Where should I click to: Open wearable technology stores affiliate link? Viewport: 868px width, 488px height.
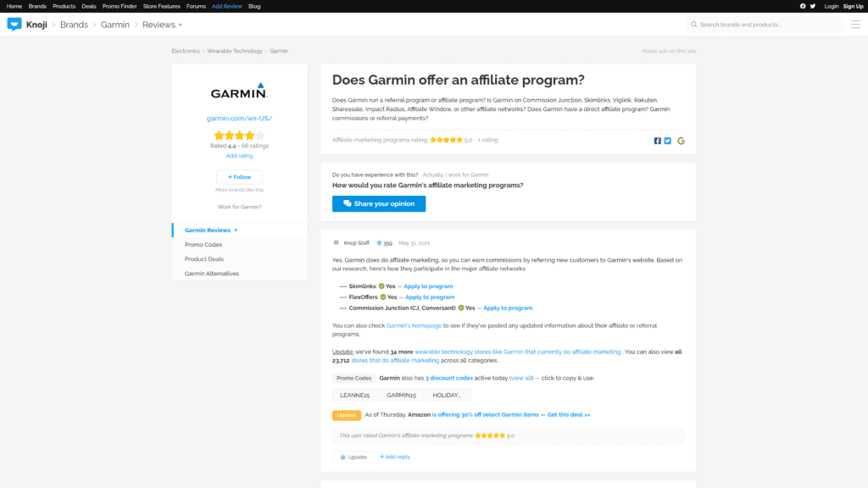[x=518, y=352]
